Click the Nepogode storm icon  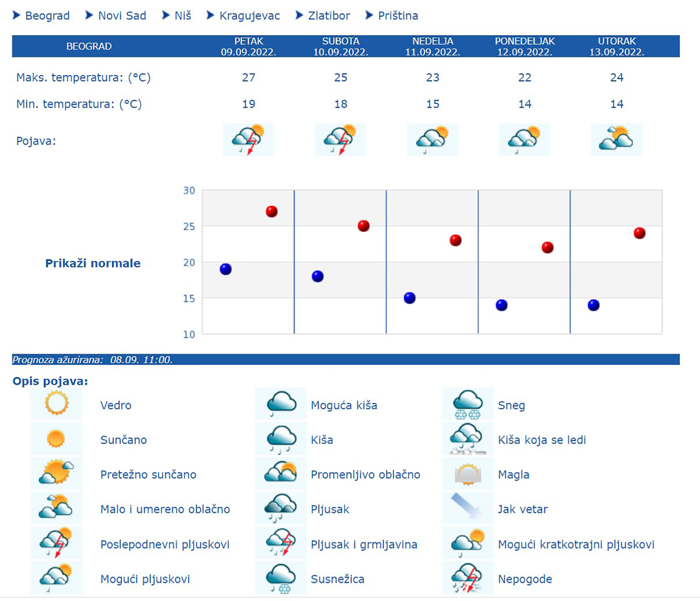[x=468, y=578]
